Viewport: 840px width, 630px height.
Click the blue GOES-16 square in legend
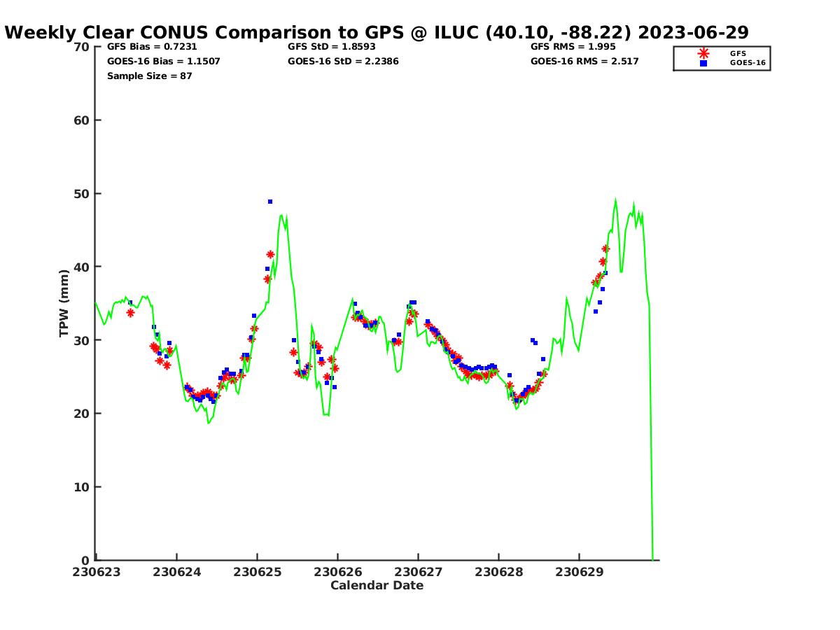pyautogui.click(x=703, y=63)
